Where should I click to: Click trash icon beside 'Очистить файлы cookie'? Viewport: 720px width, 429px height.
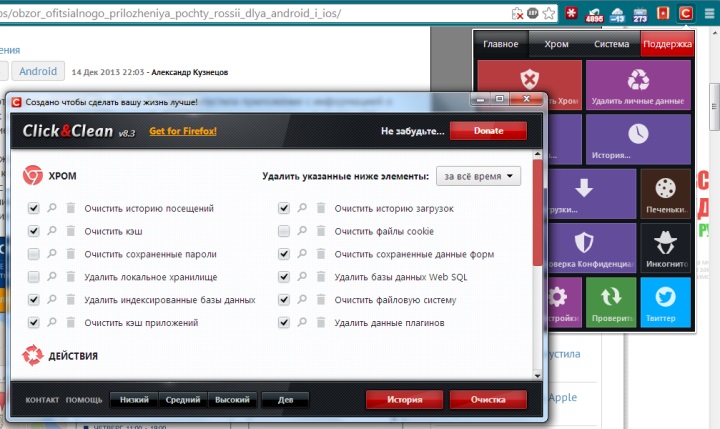click(x=321, y=231)
